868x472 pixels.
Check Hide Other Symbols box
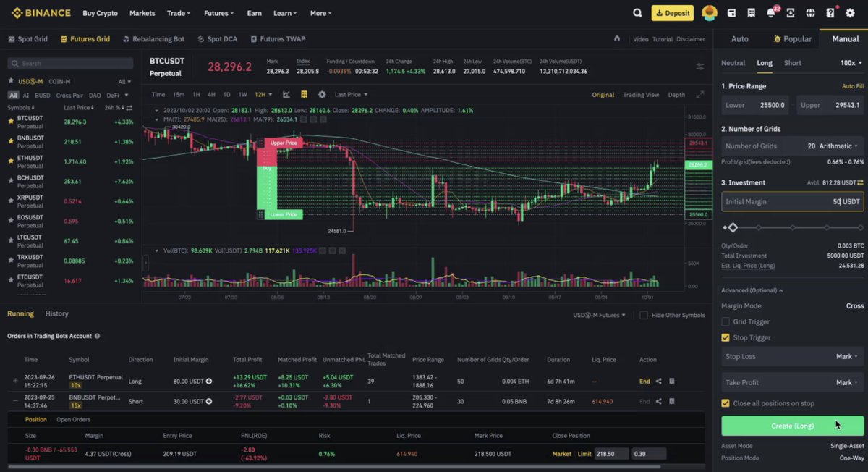click(x=644, y=315)
